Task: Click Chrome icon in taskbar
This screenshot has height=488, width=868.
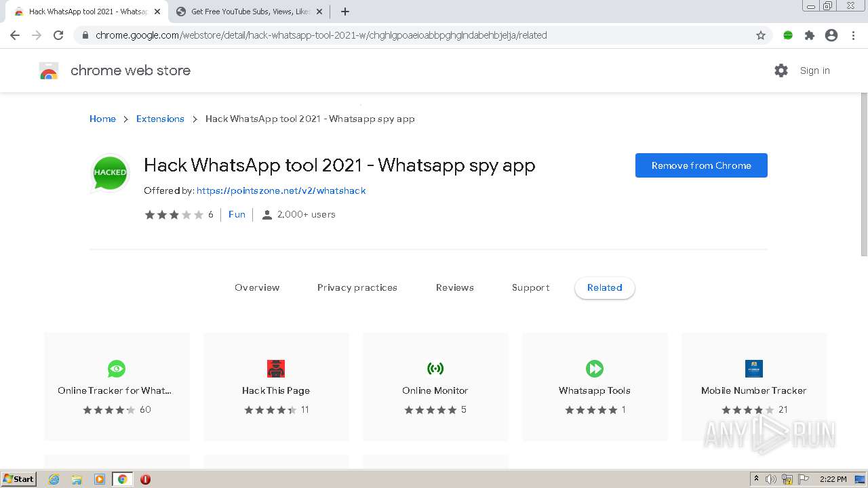Action: tap(122, 479)
